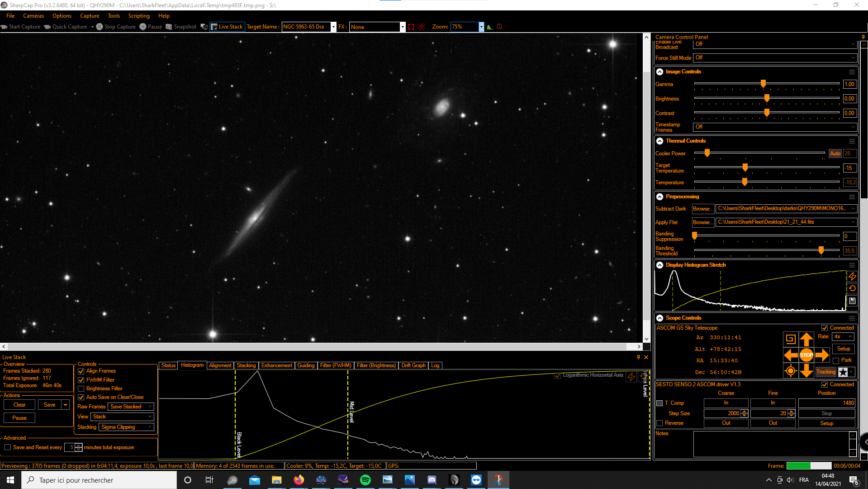Open the Scripting menu
Screen dimensions: 868x489
click(x=139, y=16)
